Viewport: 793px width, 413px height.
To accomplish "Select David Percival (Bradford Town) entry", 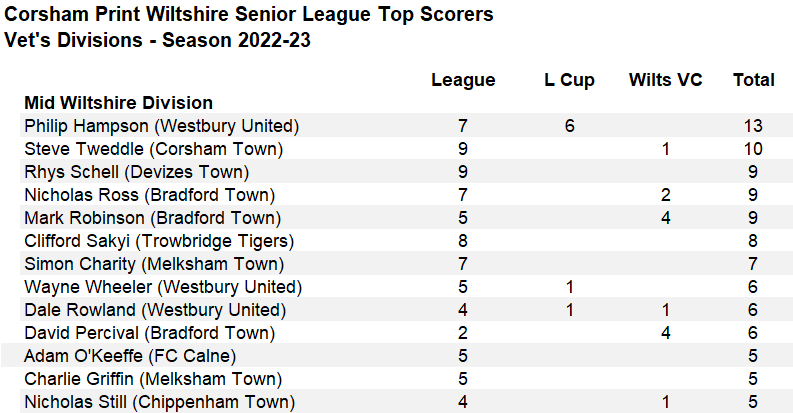I will 150,333.
